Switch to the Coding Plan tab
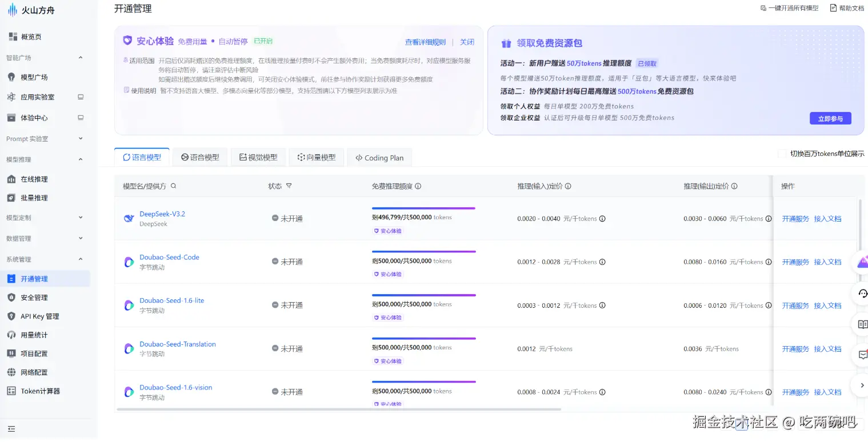 coord(379,158)
